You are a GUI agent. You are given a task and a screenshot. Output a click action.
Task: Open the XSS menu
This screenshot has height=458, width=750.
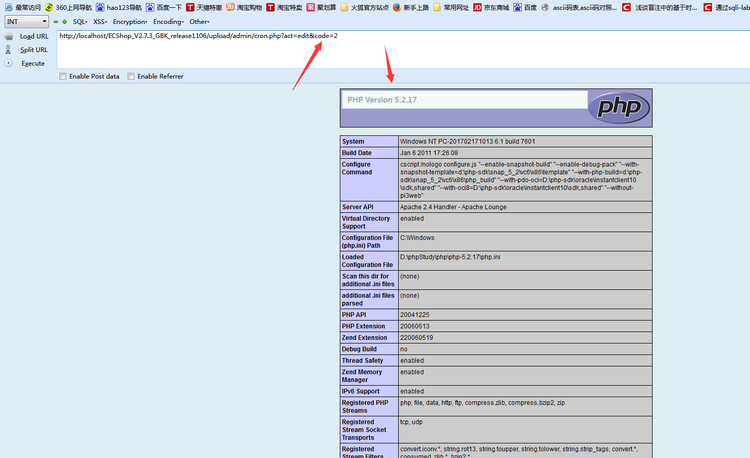(x=100, y=21)
